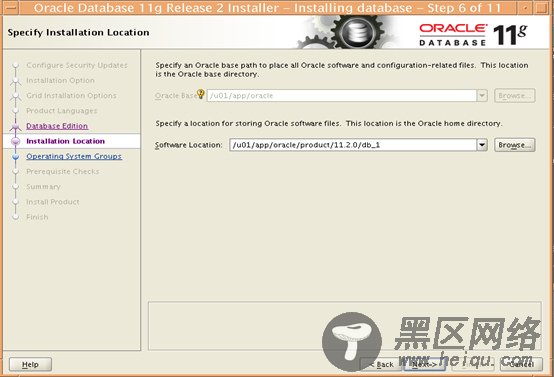The width and height of the screenshot is (554, 377).
Task: Select Product Languages step
Action: coord(61,111)
